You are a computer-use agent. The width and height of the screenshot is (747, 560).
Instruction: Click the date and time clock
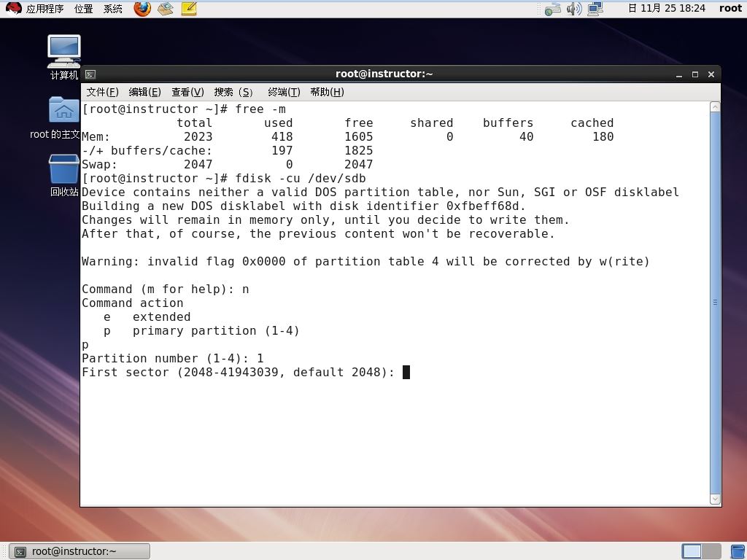667,8
